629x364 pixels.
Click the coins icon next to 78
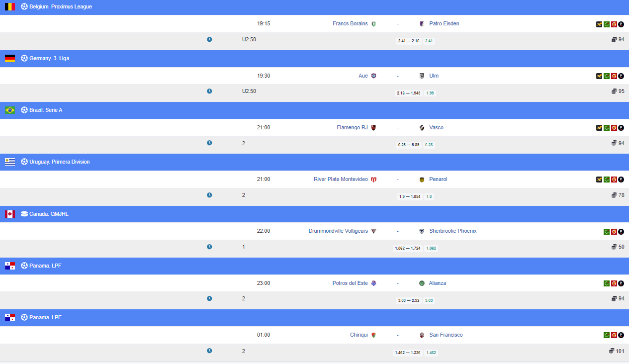click(614, 195)
